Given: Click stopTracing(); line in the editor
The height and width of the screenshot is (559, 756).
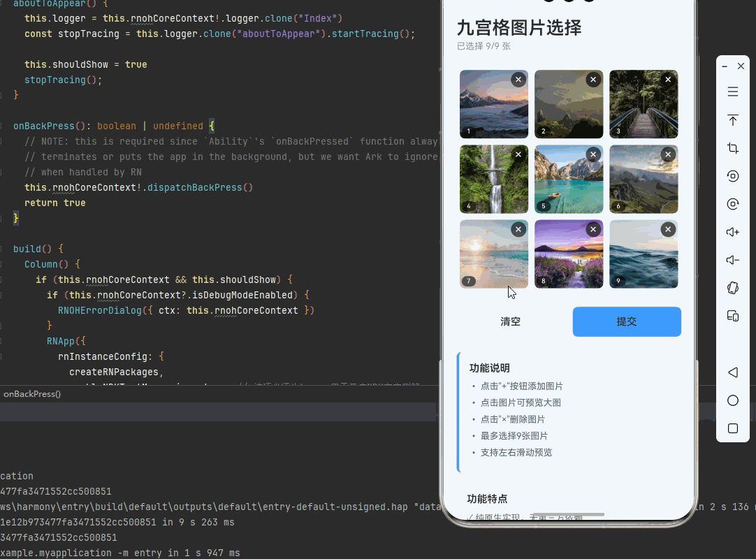Looking at the screenshot, I should (x=63, y=80).
